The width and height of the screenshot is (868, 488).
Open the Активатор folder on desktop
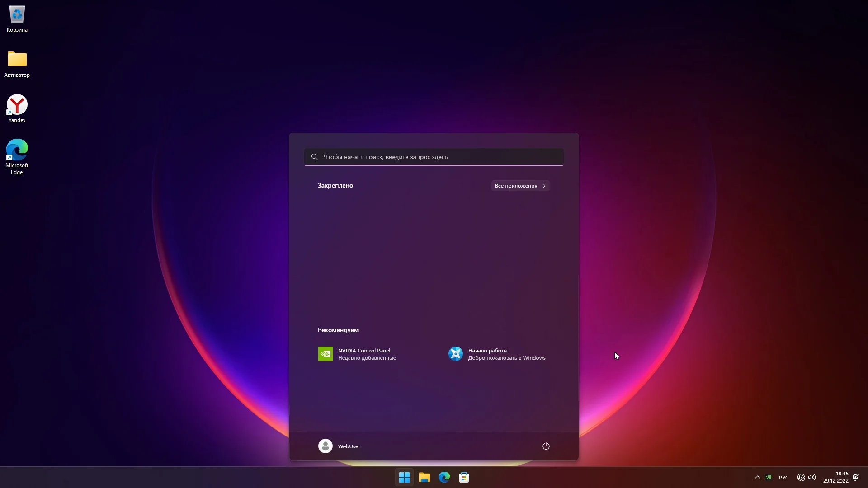[17, 63]
